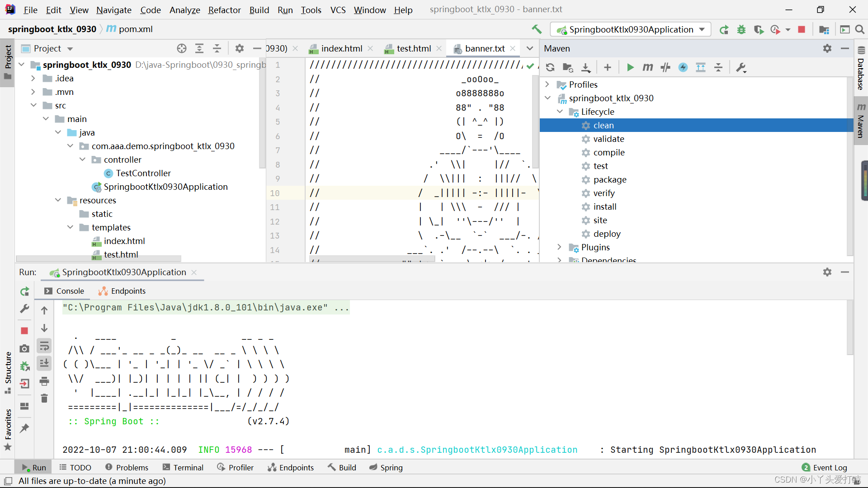Open the Database side tool window

(x=861, y=68)
